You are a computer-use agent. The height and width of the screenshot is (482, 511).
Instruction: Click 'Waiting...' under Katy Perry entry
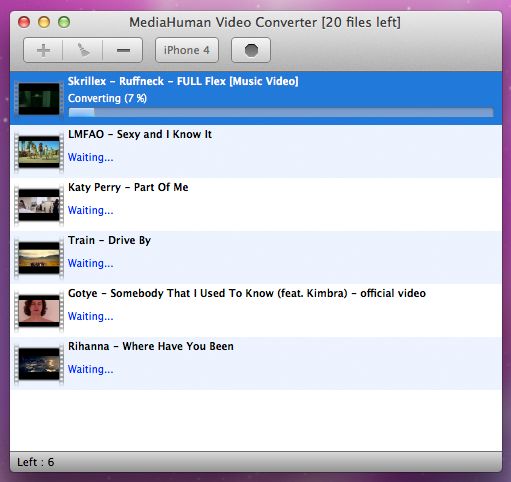pos(91,210)
